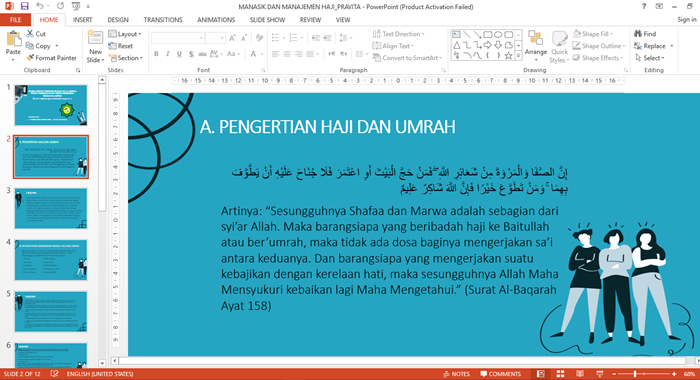Image resolution: width=700 pixels, height=380 pixels.
Task: Switch to the ANIMATIONS tab
Action: tap(216, 20)
